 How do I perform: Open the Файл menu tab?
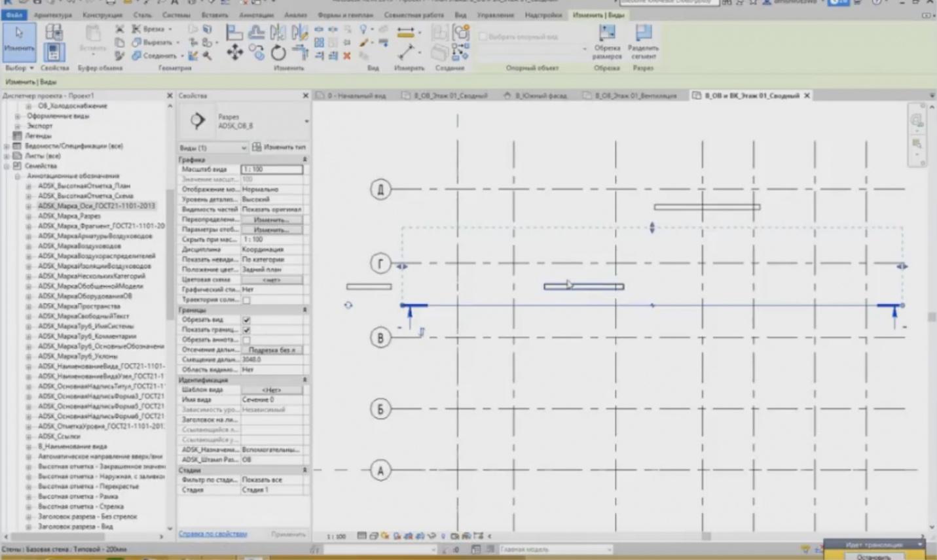pyautogui.click(x=14, y=14)
